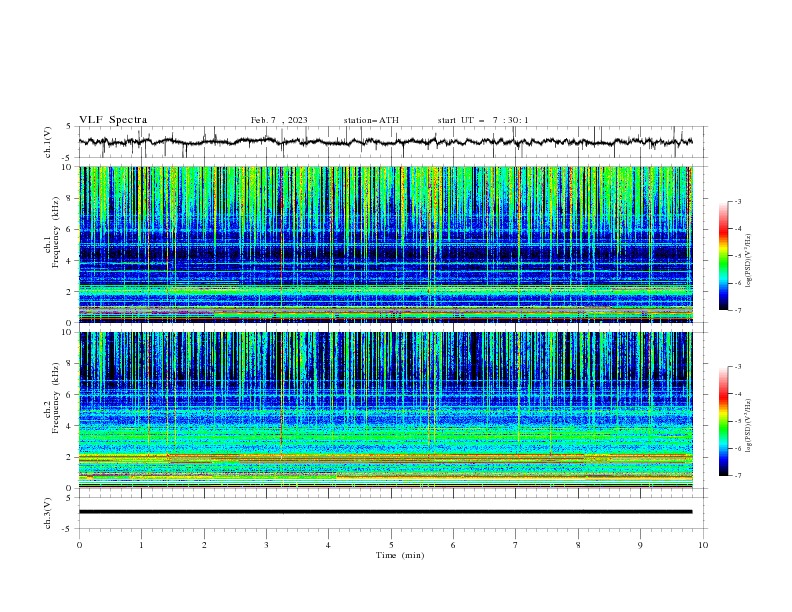Viewport: 792px width, 612px height.
Task: Click the time axis tick label '10'
Action: pos(703,545)
